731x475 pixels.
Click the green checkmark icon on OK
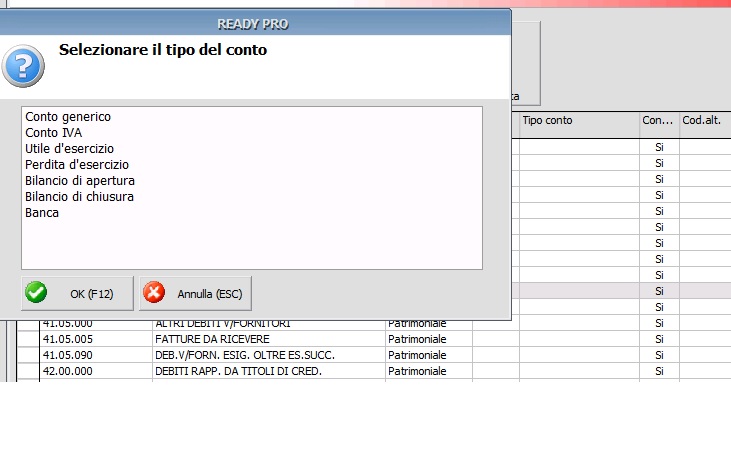36,293
